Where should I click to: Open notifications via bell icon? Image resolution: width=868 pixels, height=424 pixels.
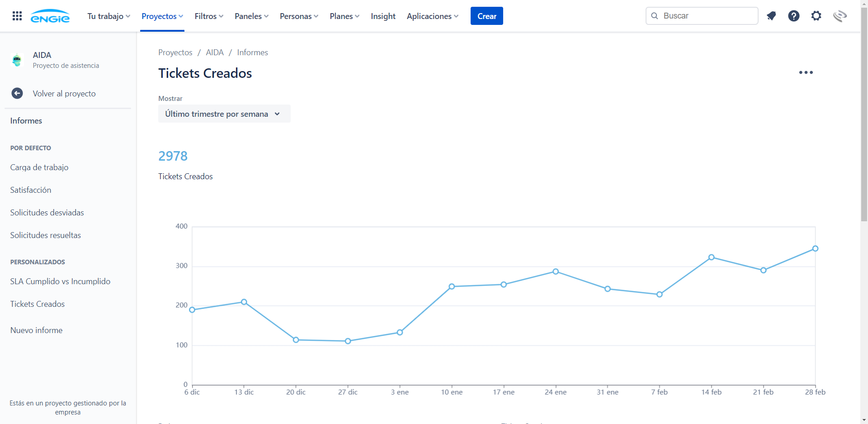tap(771, 16)
